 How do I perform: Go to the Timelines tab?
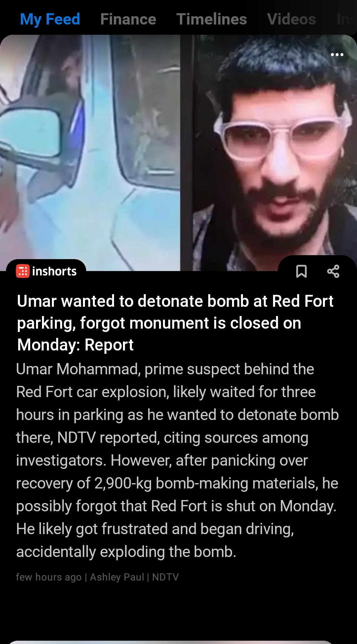212,19
